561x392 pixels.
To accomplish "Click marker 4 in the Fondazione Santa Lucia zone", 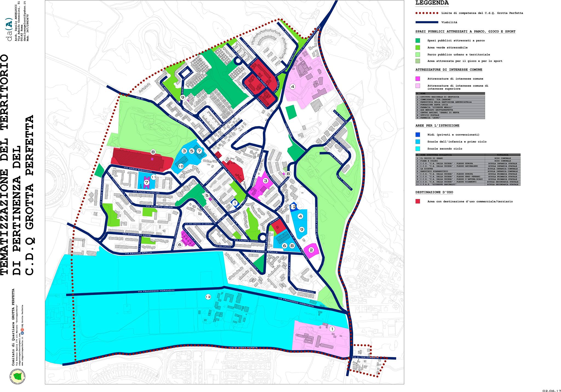I will click(293, 87).
